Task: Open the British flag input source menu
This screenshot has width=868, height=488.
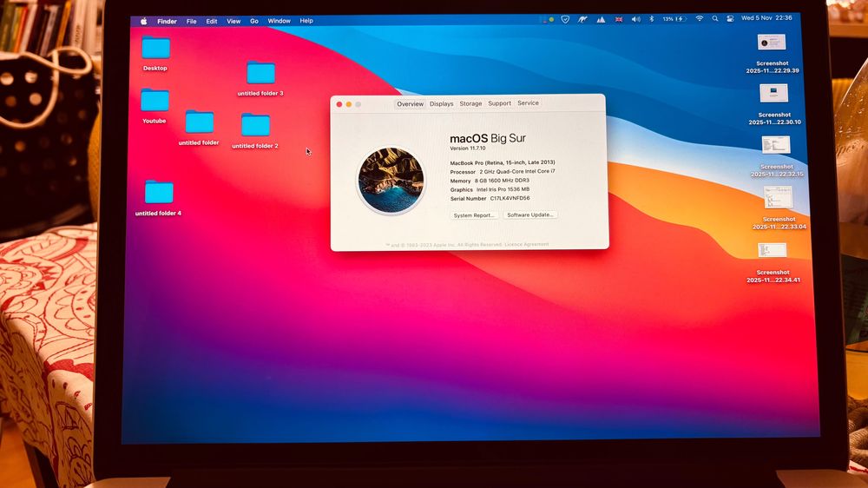Action: [619, 19]
